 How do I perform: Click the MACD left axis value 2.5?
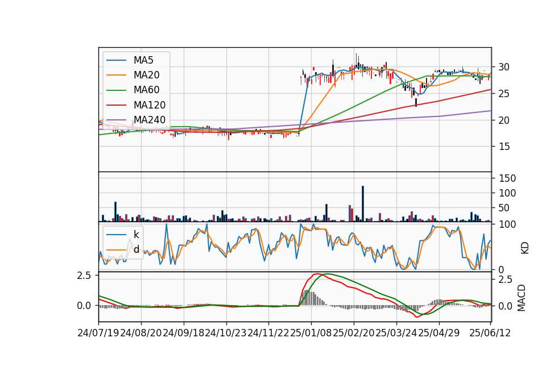tap(84, 276)
